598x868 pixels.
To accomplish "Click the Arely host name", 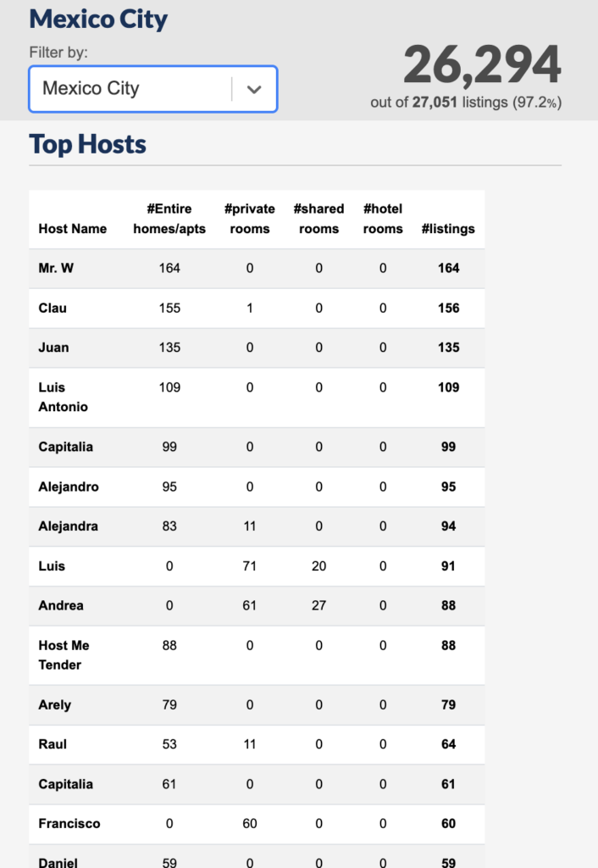I will [55, 704].
